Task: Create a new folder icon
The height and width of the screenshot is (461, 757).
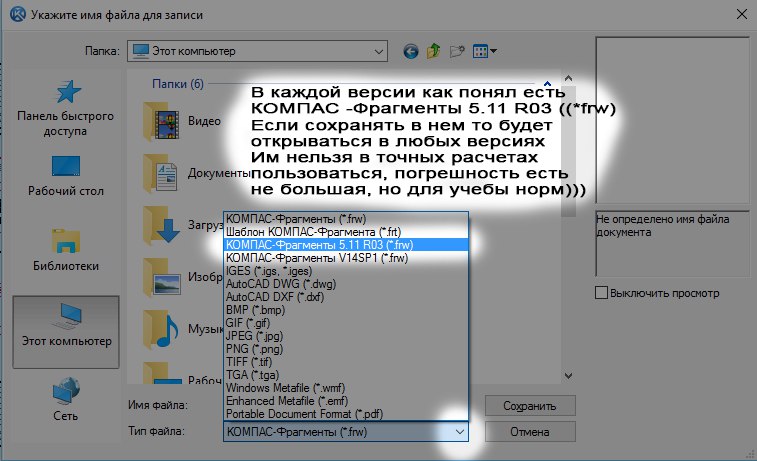Action: 457,51
